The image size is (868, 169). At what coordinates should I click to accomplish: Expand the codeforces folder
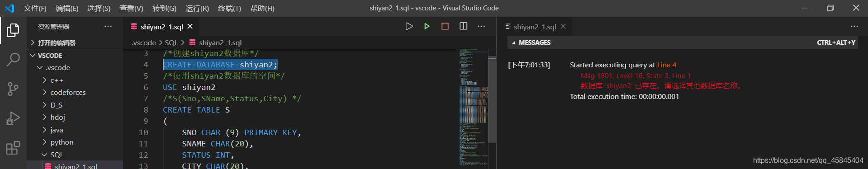(x=68, y=92)
